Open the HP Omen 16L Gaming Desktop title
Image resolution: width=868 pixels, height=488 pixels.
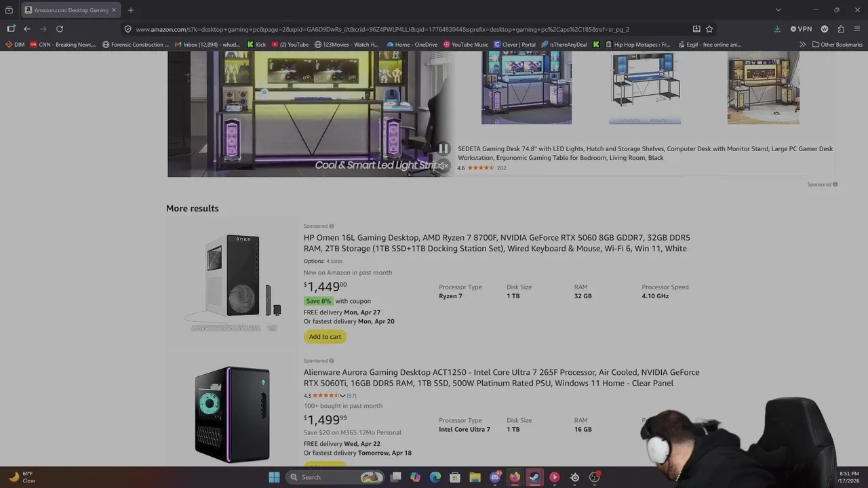tap(496, 243)
